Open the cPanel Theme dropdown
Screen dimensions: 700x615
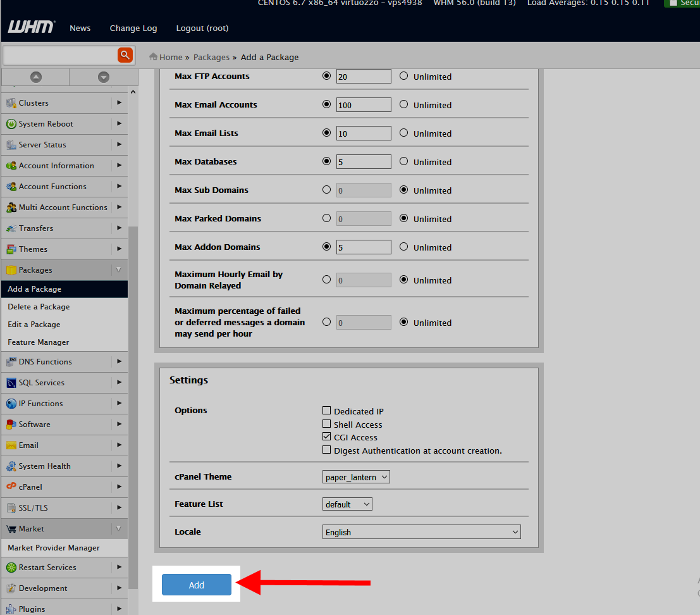(x=356, y=477)
